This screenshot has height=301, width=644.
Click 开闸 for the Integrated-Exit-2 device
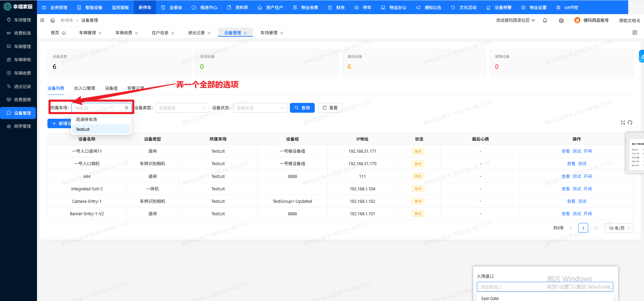588,189
